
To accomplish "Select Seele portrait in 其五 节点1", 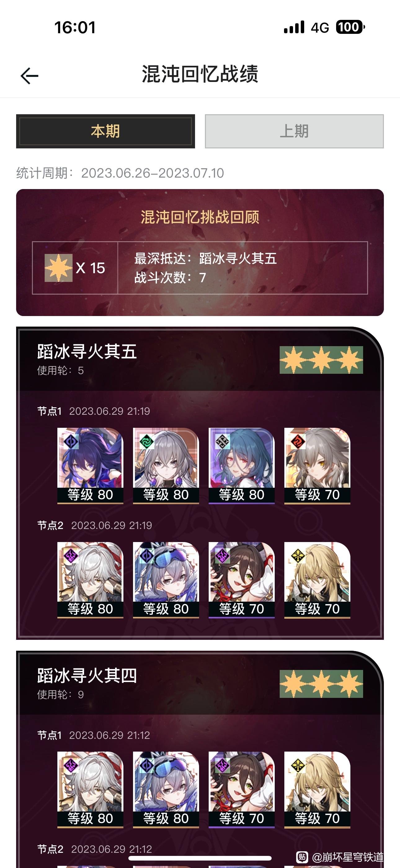I will click(90, 466).
